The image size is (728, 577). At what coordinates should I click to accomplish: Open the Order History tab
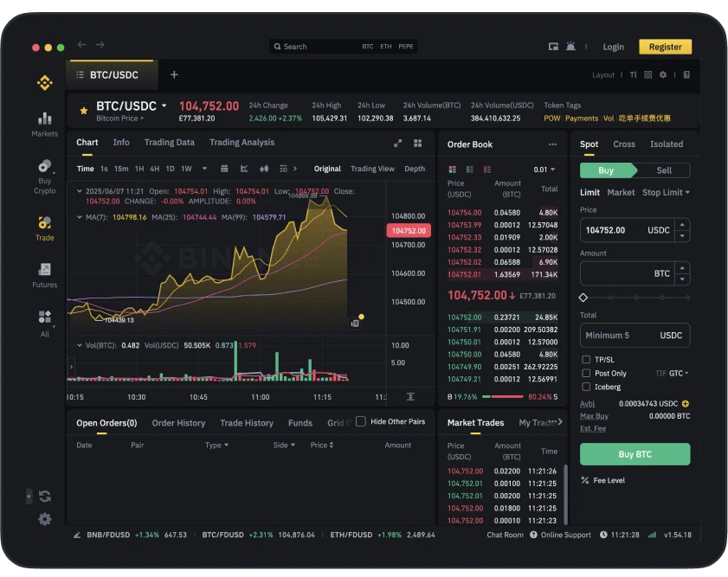click(178, 423)
